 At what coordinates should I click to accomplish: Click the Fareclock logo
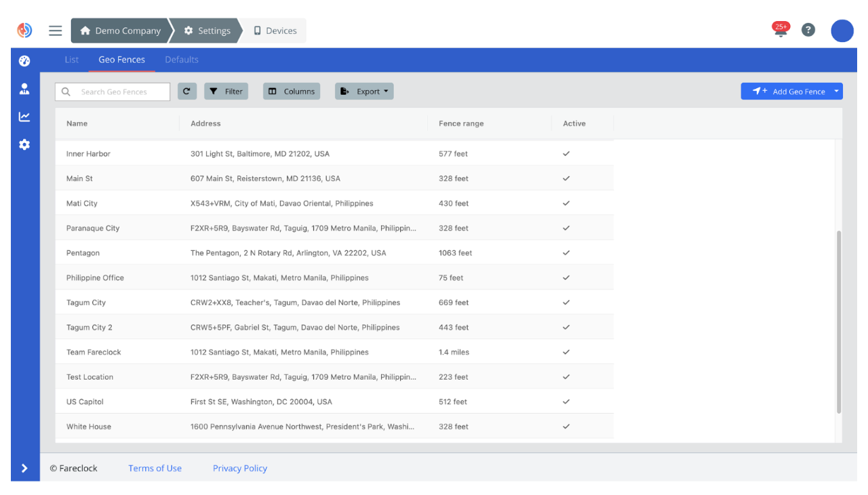[x=25, y=30]
